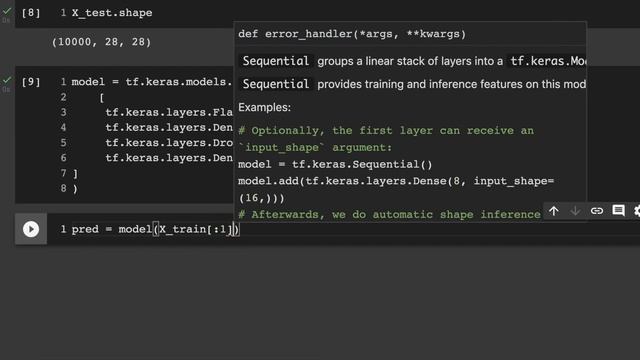640x360 pixels.
Task: Click the closing bracket on line 7
Action: pyautogui.click(x=75, y=173)
